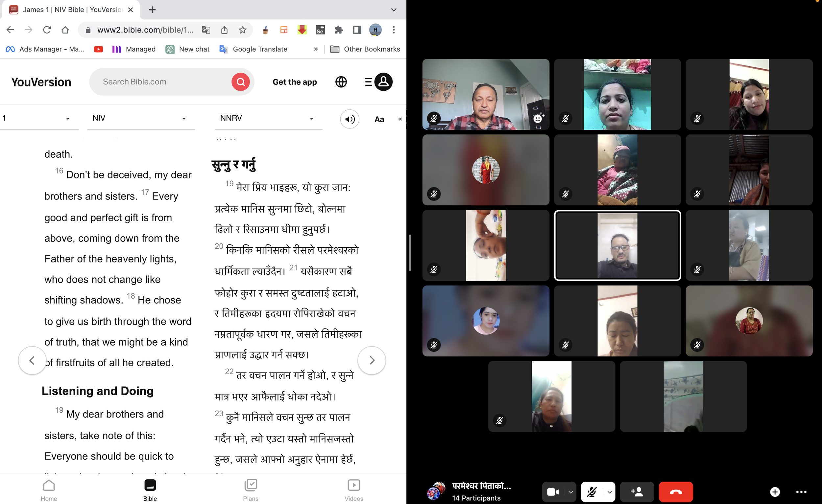Image resolution: width=822 pixels, height=504 pixels.
Task: Click the red search magnifier button
Action: [241, 82]
